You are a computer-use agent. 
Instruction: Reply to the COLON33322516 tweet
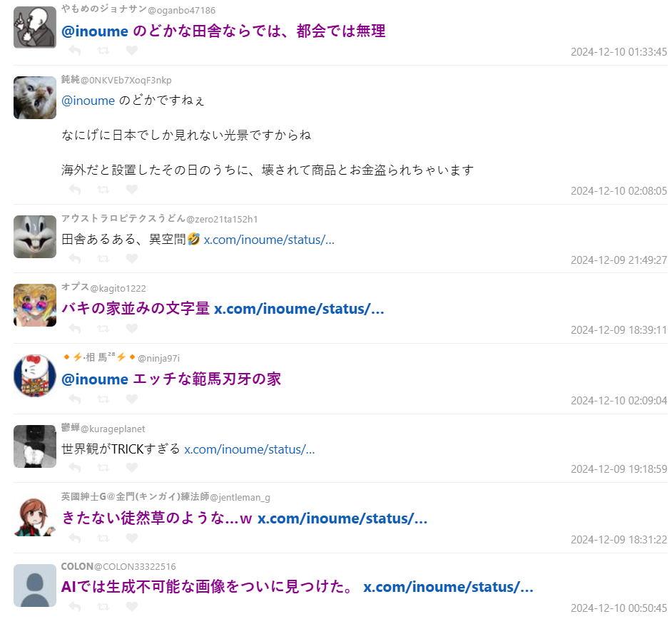[x=75, y=606]
